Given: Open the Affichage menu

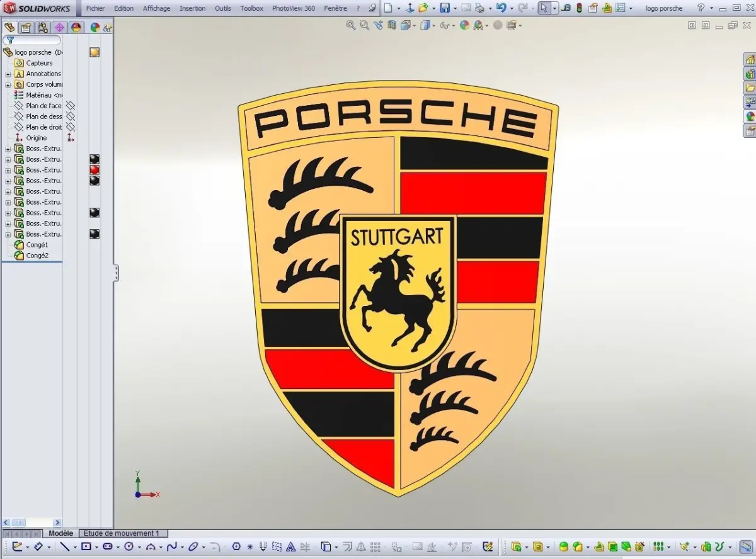Looking at the screenshot, I should [x=156, y=8].
